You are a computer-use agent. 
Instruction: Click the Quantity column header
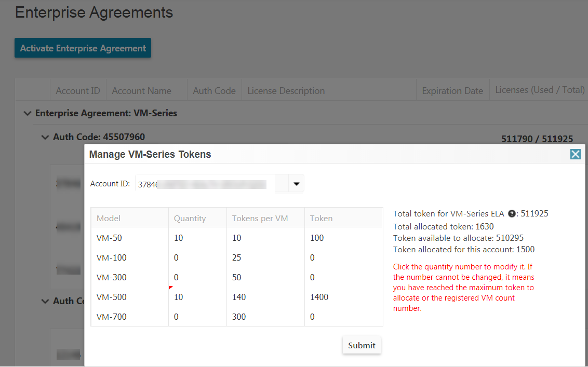197,218
